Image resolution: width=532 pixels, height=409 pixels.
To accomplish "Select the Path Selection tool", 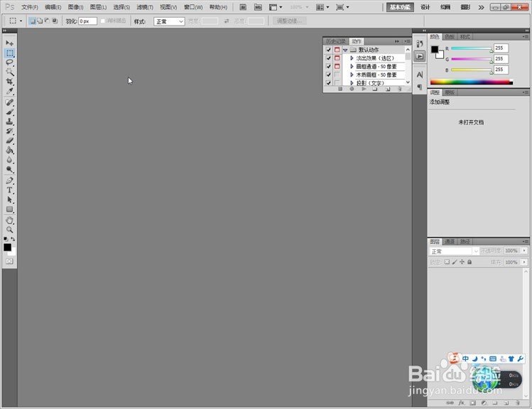I will pyautogui.click(x=9, y=200).
